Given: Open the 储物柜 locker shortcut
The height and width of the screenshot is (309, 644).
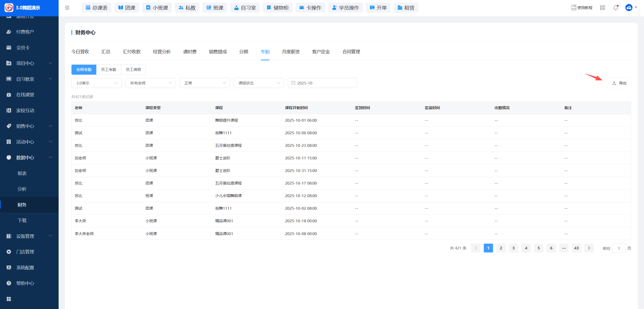Looking at the screenshot, I should tap(277, 8).
